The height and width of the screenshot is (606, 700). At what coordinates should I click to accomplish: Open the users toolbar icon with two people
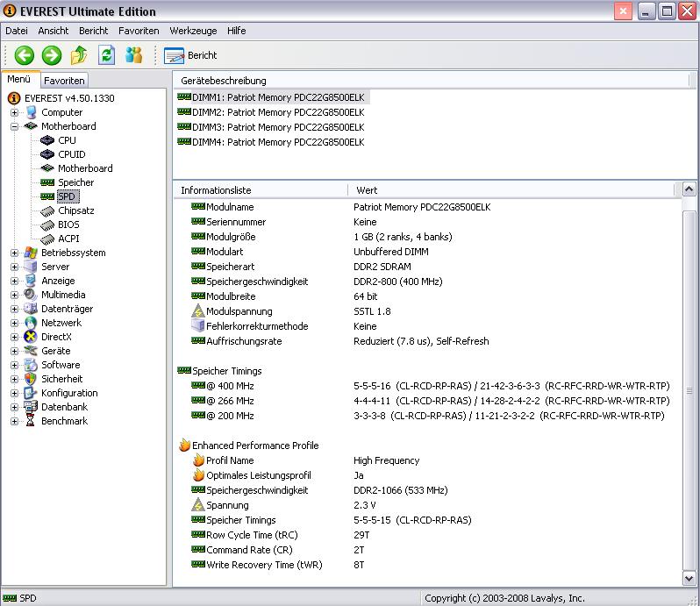pyautogui.click(x=134, y=55)
